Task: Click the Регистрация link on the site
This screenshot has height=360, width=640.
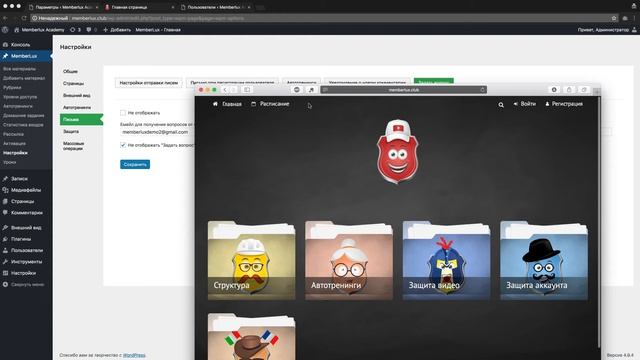Action: click(564, 104)
